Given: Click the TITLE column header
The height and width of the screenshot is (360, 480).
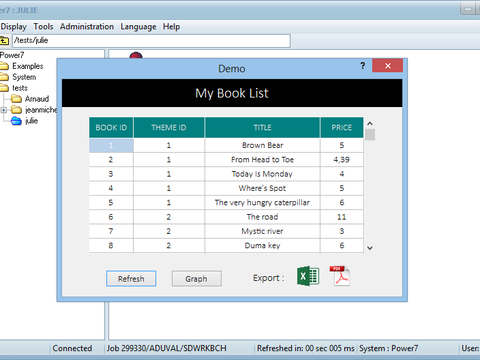Looking at the screenshot, I should click(x=262, y=127).
